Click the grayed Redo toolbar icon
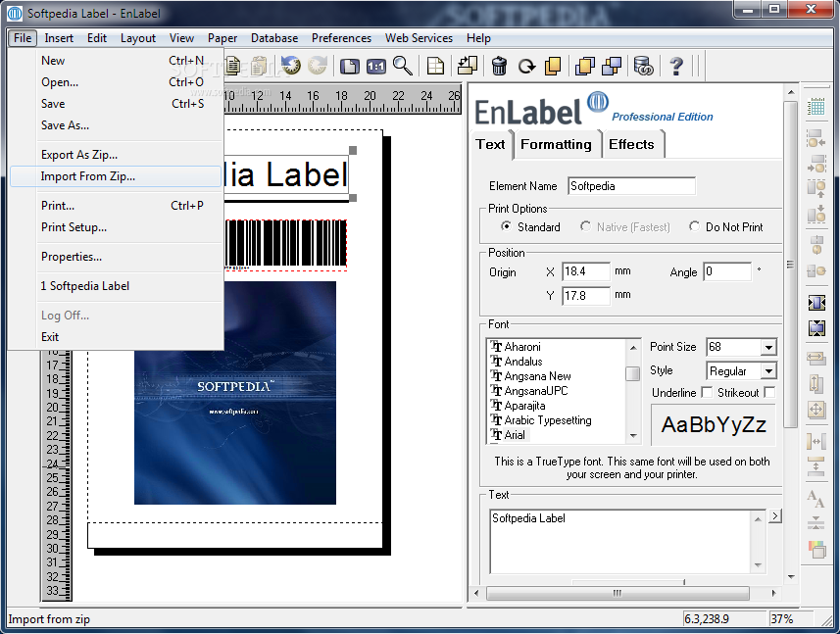The width and height of the screenshot is (840, 634). (x=318, y=66)
